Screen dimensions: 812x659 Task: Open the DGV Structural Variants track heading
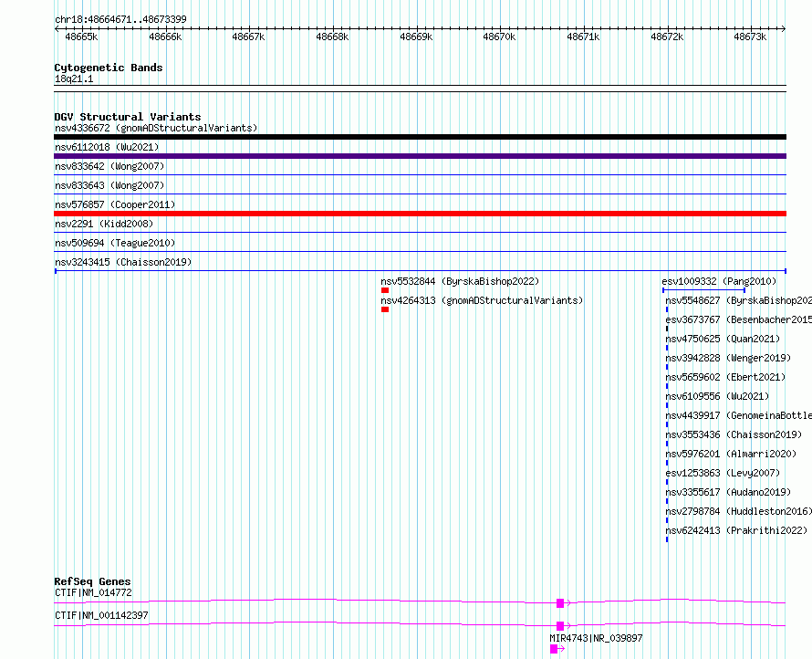(x=128, y=117)
